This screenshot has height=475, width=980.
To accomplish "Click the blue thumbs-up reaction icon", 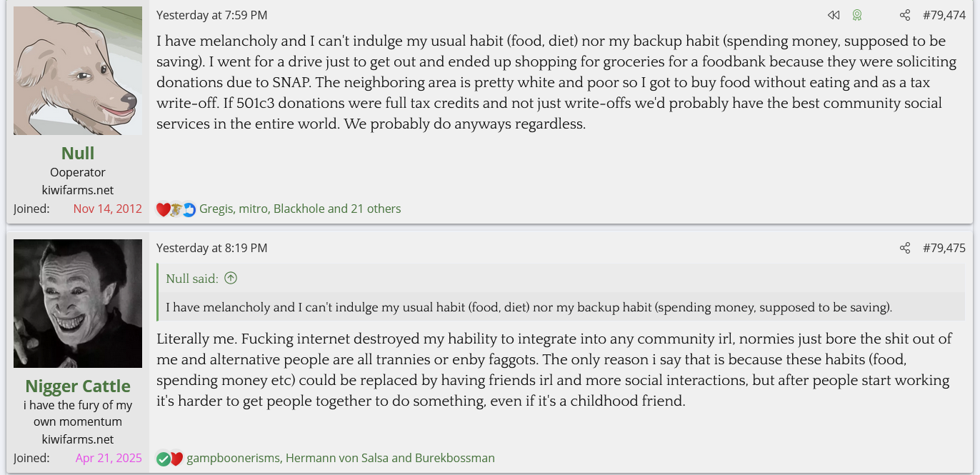I will click(x=189, y=209).
